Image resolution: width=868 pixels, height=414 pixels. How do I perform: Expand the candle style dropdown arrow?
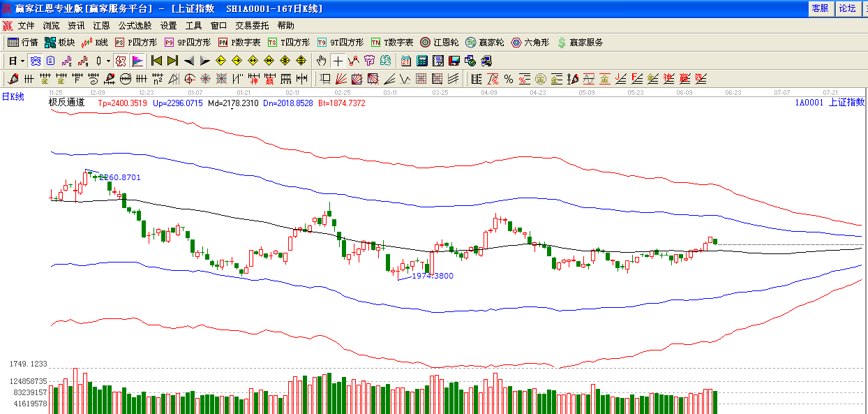[x=107, y=61]
